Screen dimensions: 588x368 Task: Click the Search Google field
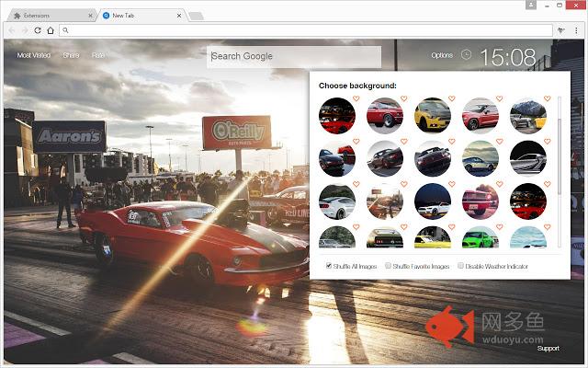pyautogui.click(x=294, y=56)
